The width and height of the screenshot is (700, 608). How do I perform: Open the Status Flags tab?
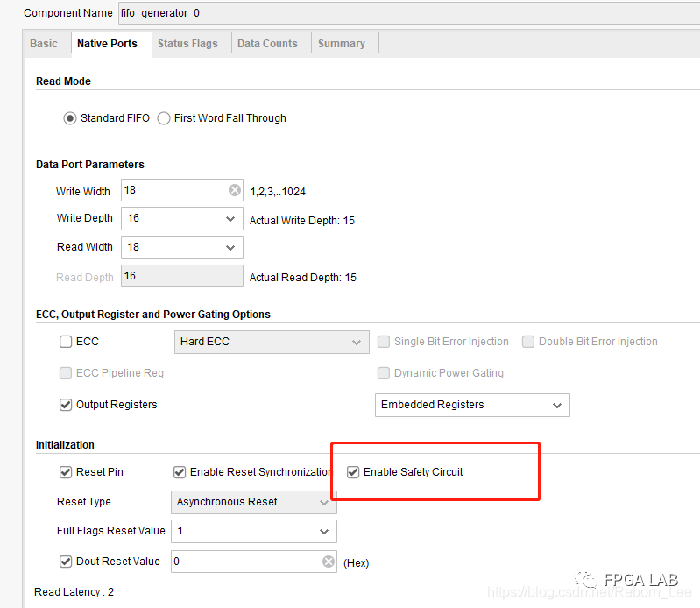(187, 44)
